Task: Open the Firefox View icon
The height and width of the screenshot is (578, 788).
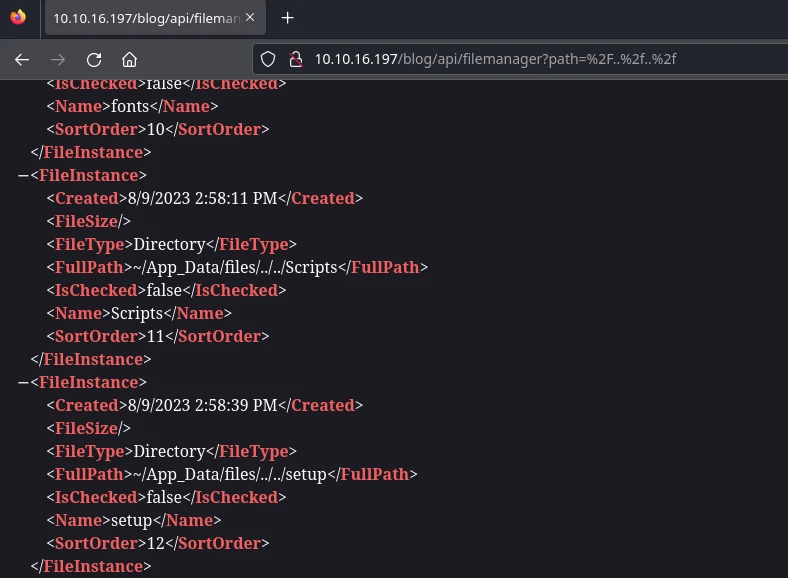Action: click(17, 17)
